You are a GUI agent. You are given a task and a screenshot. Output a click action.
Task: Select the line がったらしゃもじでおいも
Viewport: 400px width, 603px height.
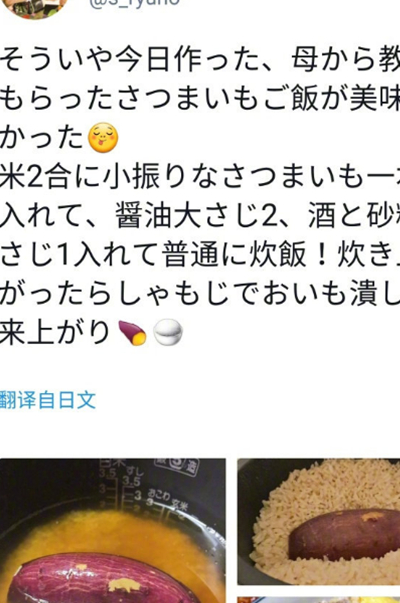[x=200, y=293]
